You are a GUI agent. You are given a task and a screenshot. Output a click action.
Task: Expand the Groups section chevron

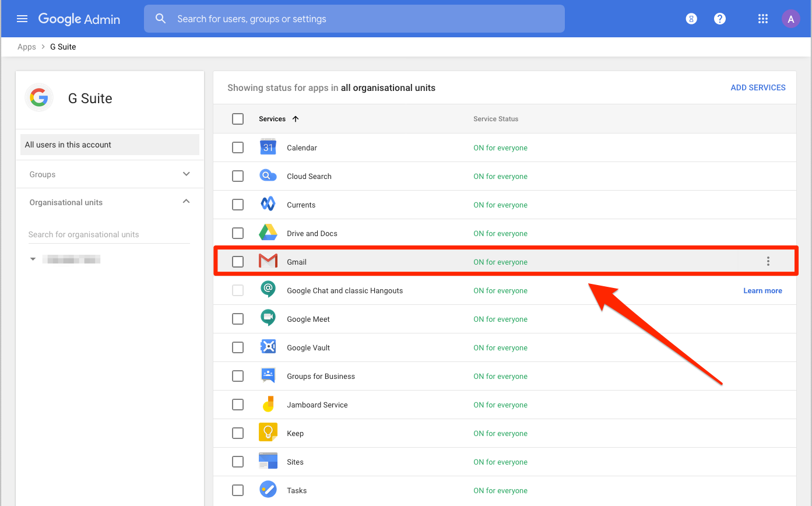(x=187, y=174)
